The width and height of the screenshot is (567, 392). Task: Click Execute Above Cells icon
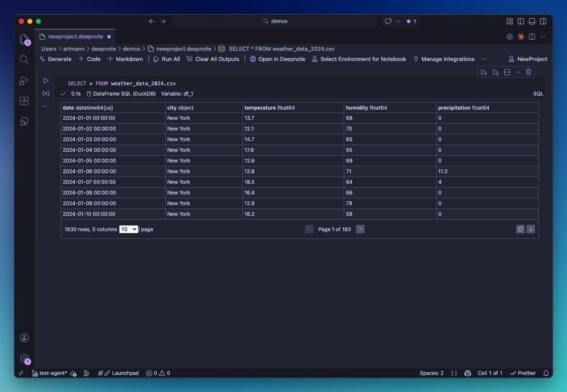tap(484, 72)
